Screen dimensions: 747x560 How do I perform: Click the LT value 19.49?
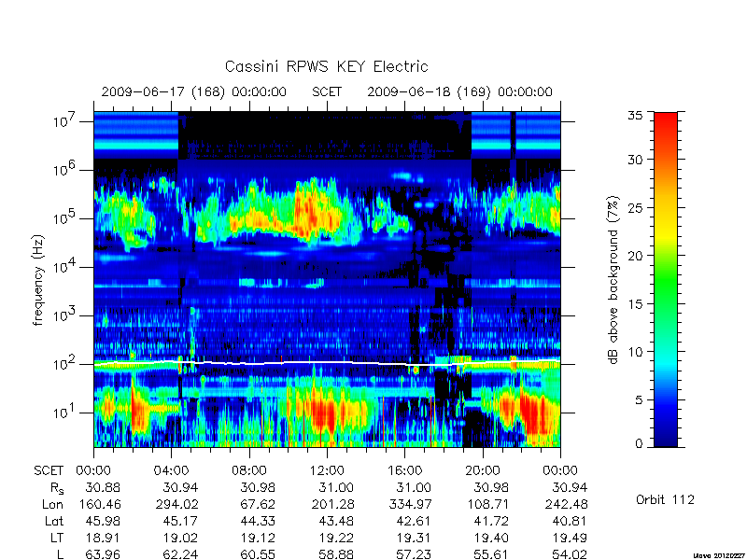[570, 538]
